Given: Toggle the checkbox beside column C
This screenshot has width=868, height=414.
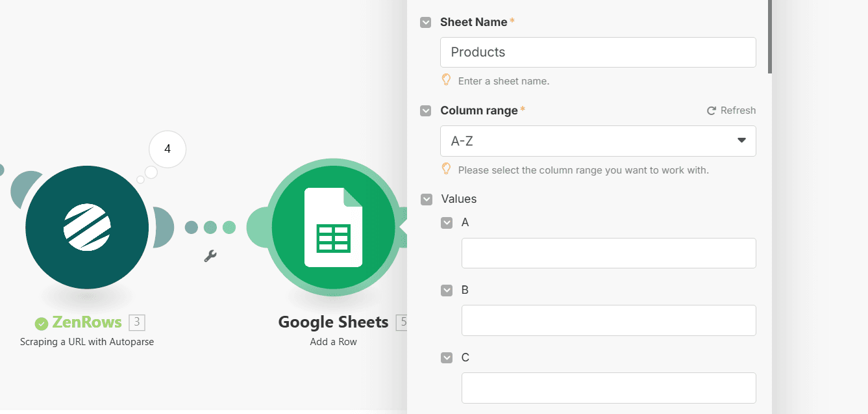Looking at the screenshot, I should 447,357.
